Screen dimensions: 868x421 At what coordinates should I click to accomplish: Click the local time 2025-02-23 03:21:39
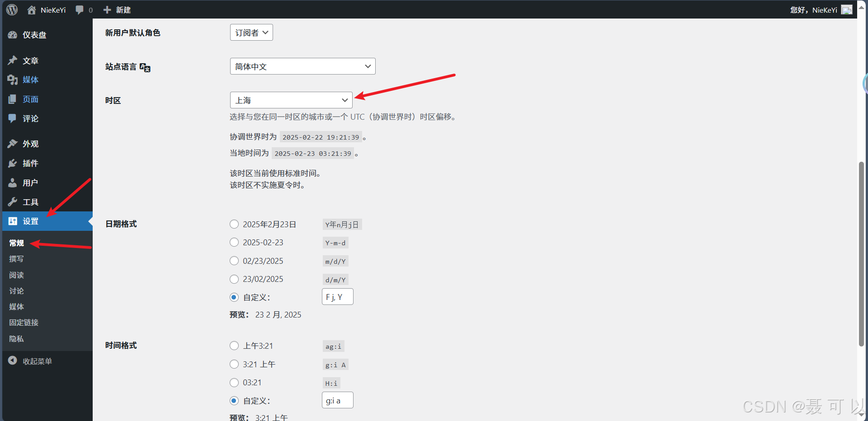pos(313,154)
